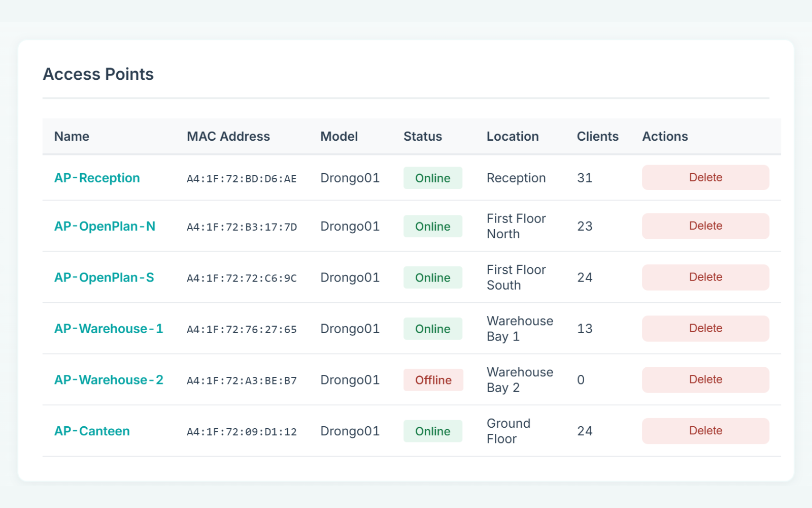Click the Online status badge for AP-Reception

(x=433, y=178)
